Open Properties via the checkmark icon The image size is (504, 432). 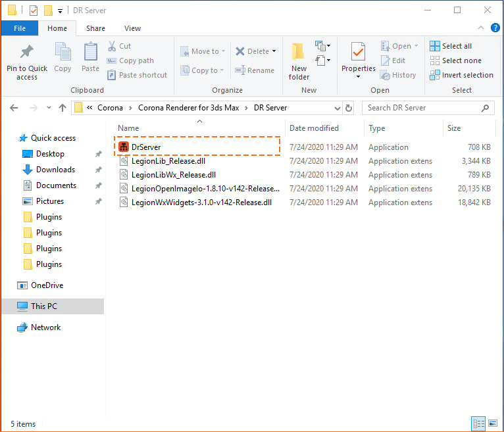358,51
